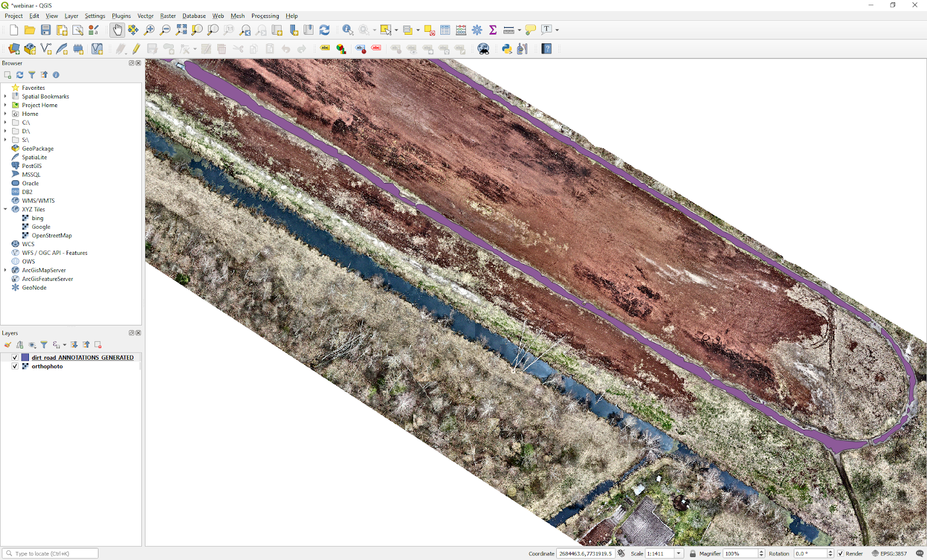927x560 pixels.
Task: Collapse the XYZ Tiles tree node
Action: tap(6, 210)
